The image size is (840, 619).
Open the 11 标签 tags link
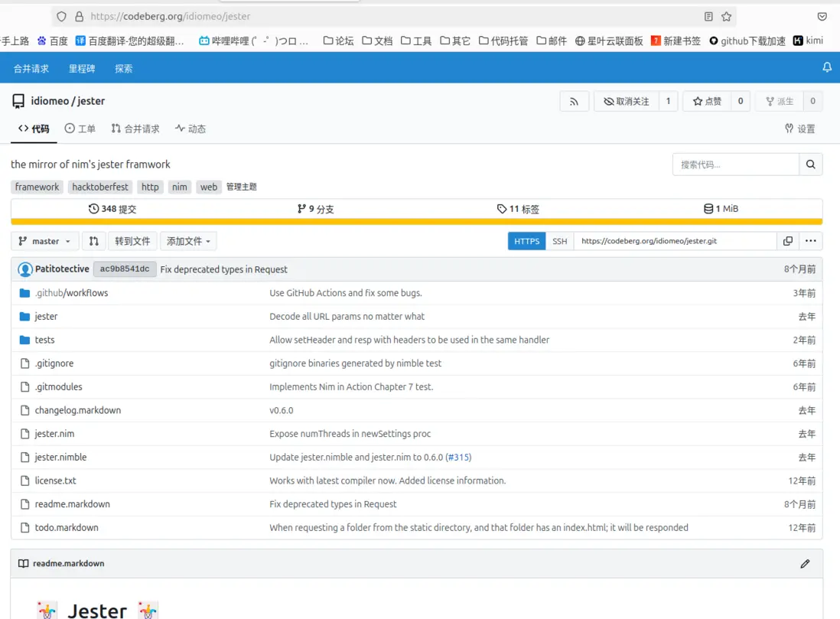(518, 209)
